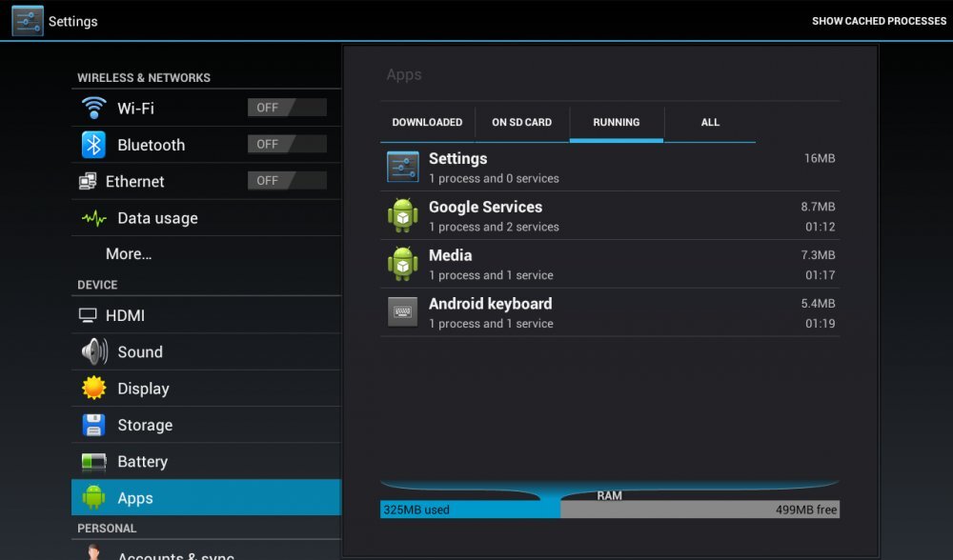Open Data usage via its graph icon
Screen dimensions: 953x560
(93, 218)
